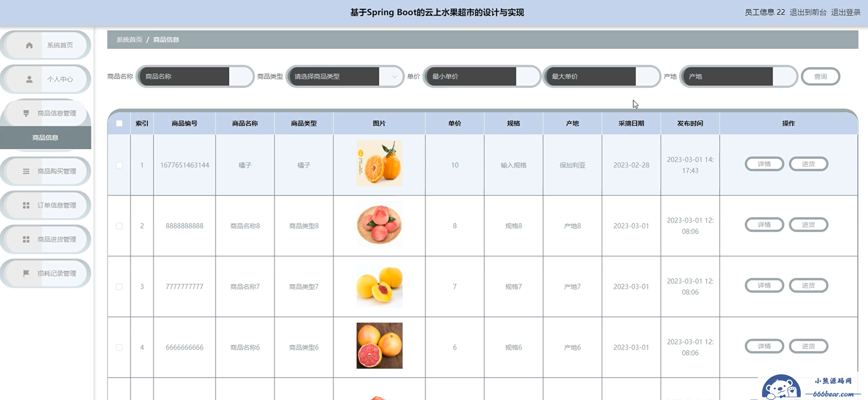Click the flag icon beside 损耗记录管理
This screenshot has height=400, width=868.
(26, 274)
